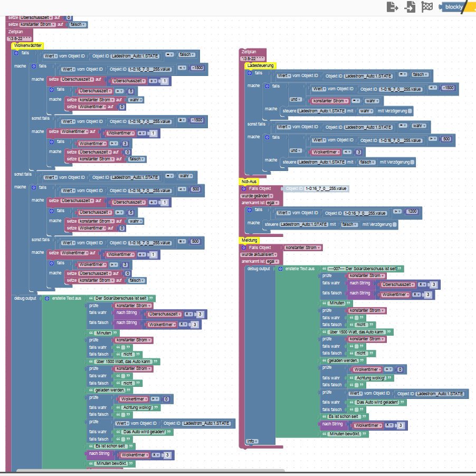Check 'mit Verzögerung' on Not-Aus steuere block
This screenshot has width=476, height=476.
click(395, 224)
